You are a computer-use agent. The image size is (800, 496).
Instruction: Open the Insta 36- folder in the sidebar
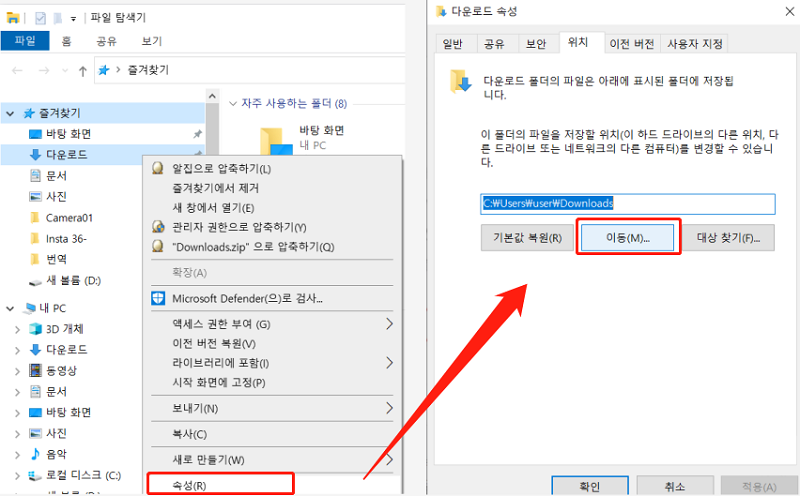pyautogui.click(x=66, y=239)
